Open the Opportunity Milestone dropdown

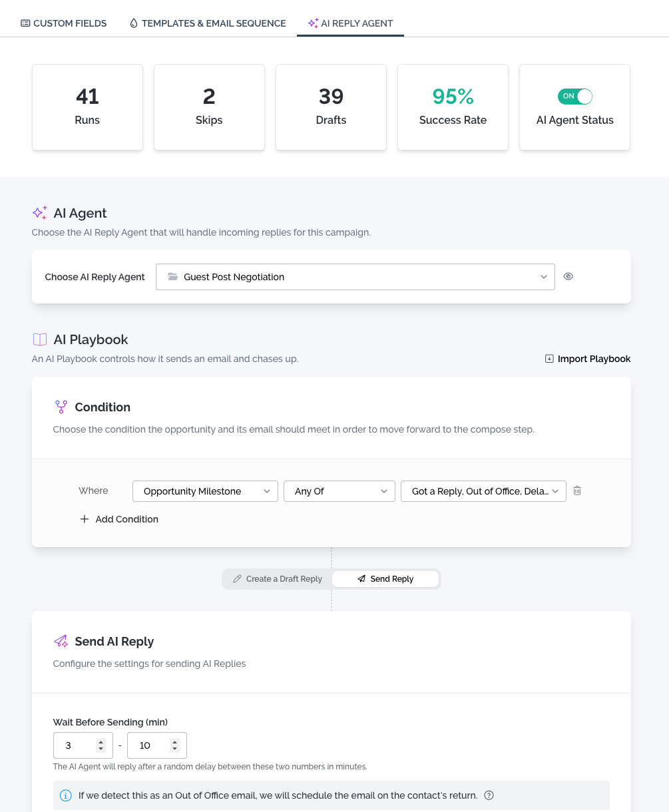[x=206, y=491]
